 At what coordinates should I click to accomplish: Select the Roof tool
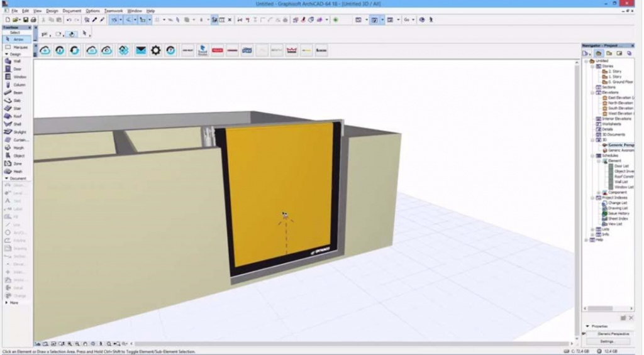[x=16, y=116]
